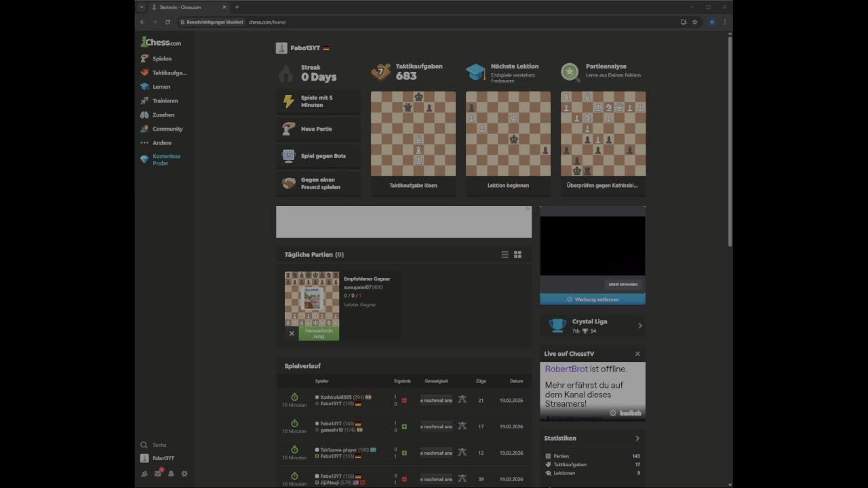Dismiss the recommended opponent with X
Image resolution: width=868 pixels, height=488 pixels.
[292, 333]
